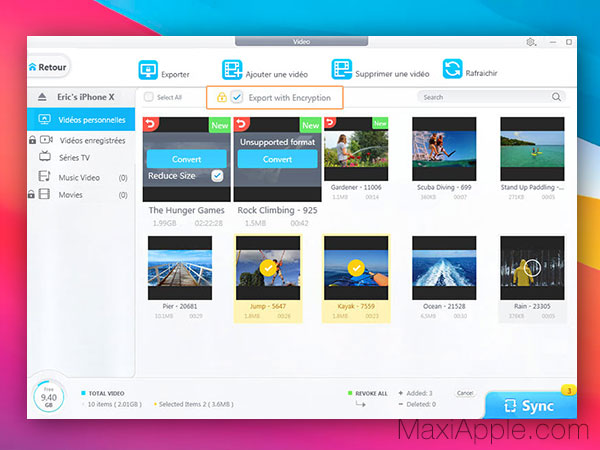Select the Ocean - 21528 thumbnail

point(444,268)
